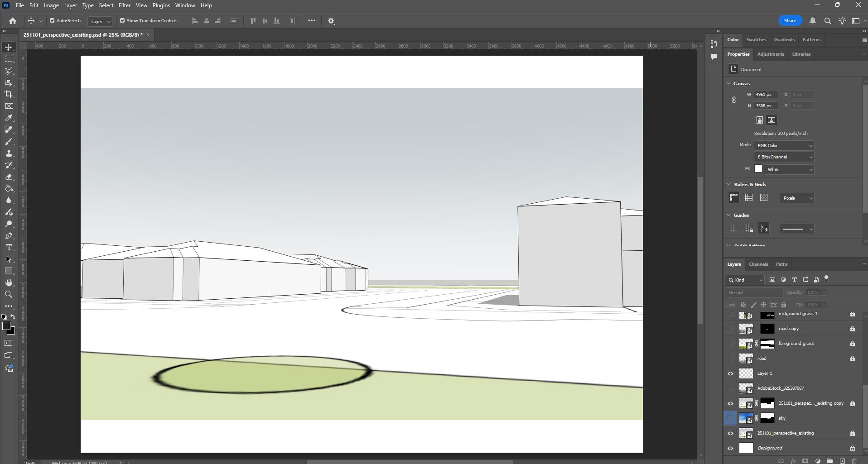Collapse the Rulers & Grids section
This screenshot has height=464, width=868.
click(x=728, y=184)
